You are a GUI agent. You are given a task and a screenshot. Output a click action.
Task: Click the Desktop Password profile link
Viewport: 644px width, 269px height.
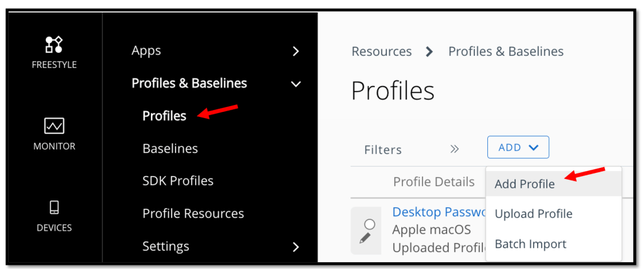(x=438, y=212)
